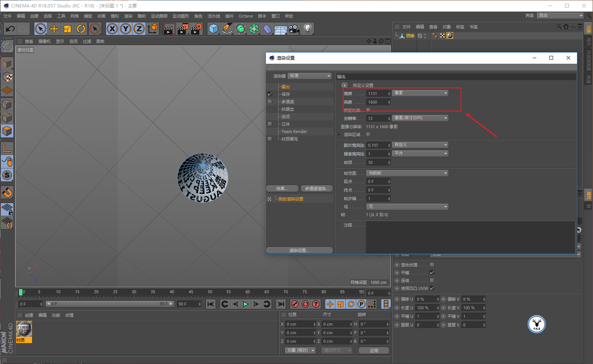593x364 pixels.
Task: Open the Octane menu
Action: pos(246,16)
